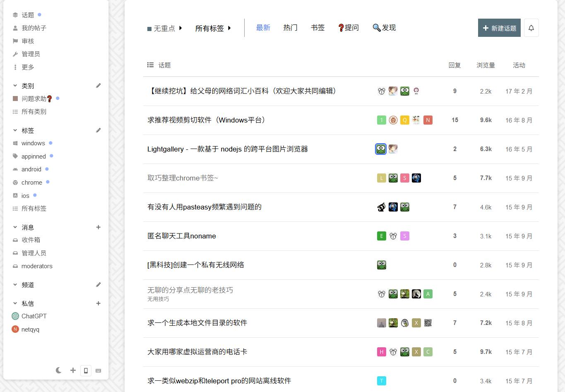565x392 pixels.
Task: Click the pencil icon next to 类别
Action: tap(98, 86)
